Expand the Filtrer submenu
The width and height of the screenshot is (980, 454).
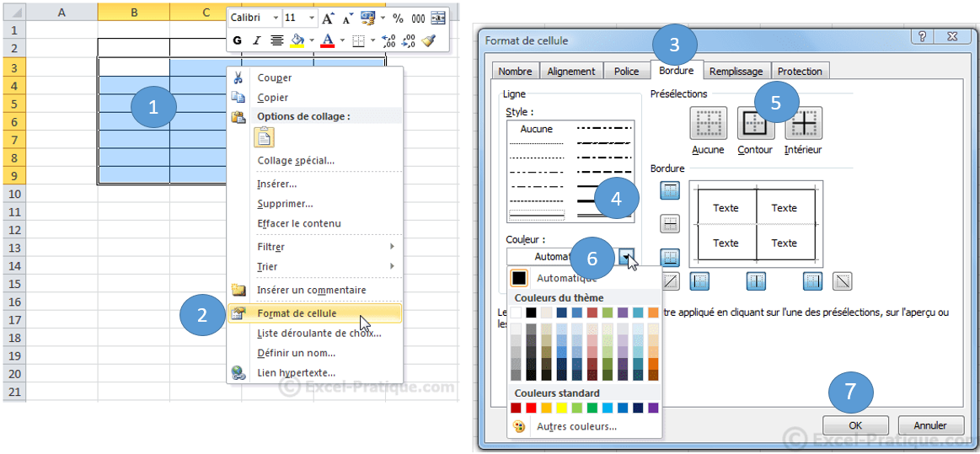click(392, 247)
